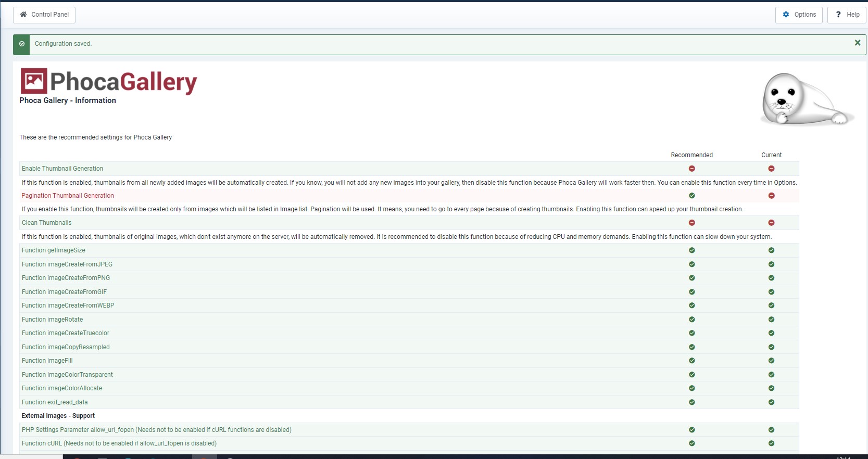The width and height of the screenshot is (868, 459).
Task: Click recommended check icon for exif_read_data
Action: (x=692, y=402)
